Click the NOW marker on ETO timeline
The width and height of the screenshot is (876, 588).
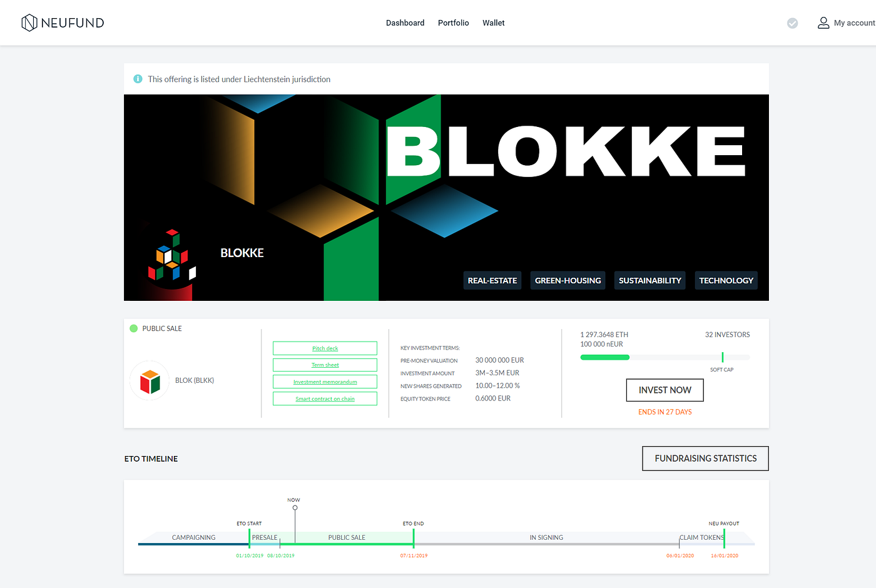[x=295, y=507]
